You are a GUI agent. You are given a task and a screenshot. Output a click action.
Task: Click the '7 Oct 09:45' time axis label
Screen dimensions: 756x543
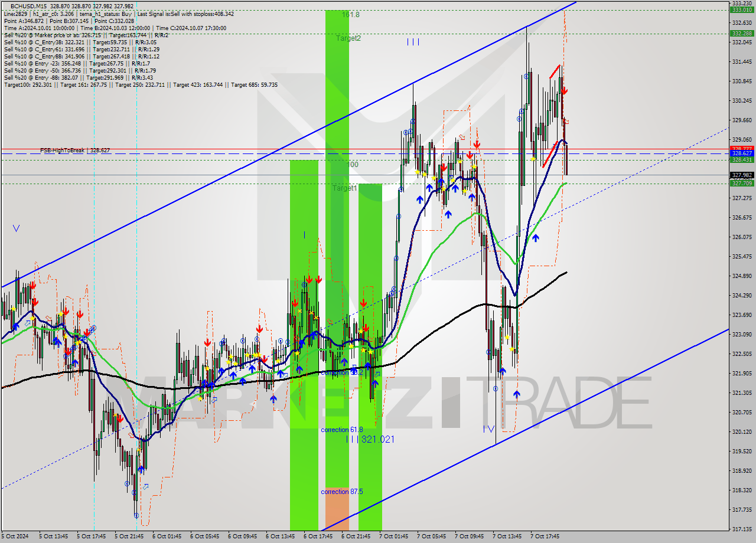470,537
